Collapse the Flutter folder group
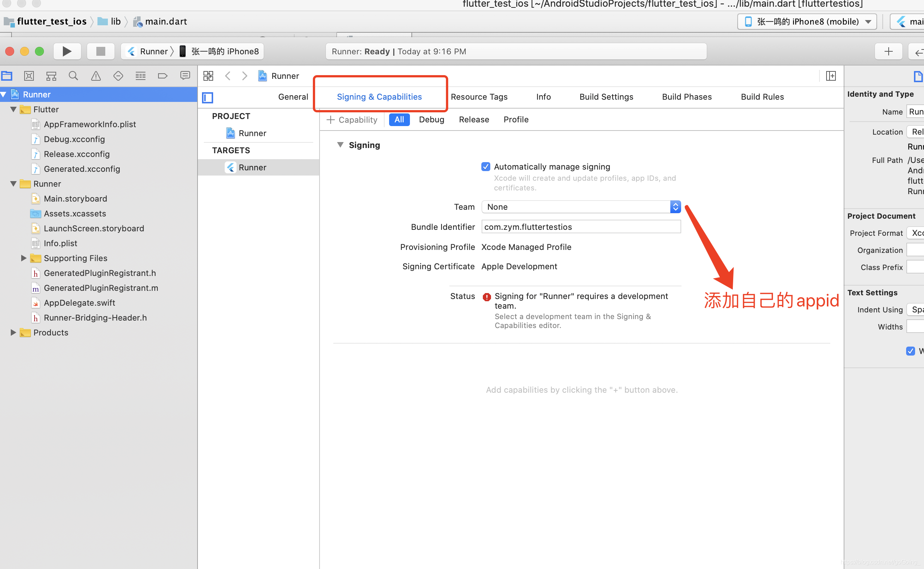Screen dimensions: 924x569 point(13,109)
